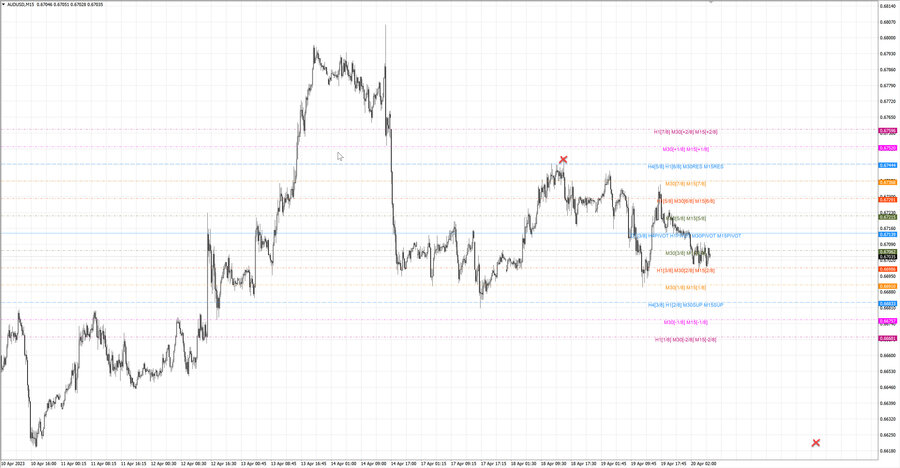Click the 14 Apr 17:00 time axis label

[404, 463]
